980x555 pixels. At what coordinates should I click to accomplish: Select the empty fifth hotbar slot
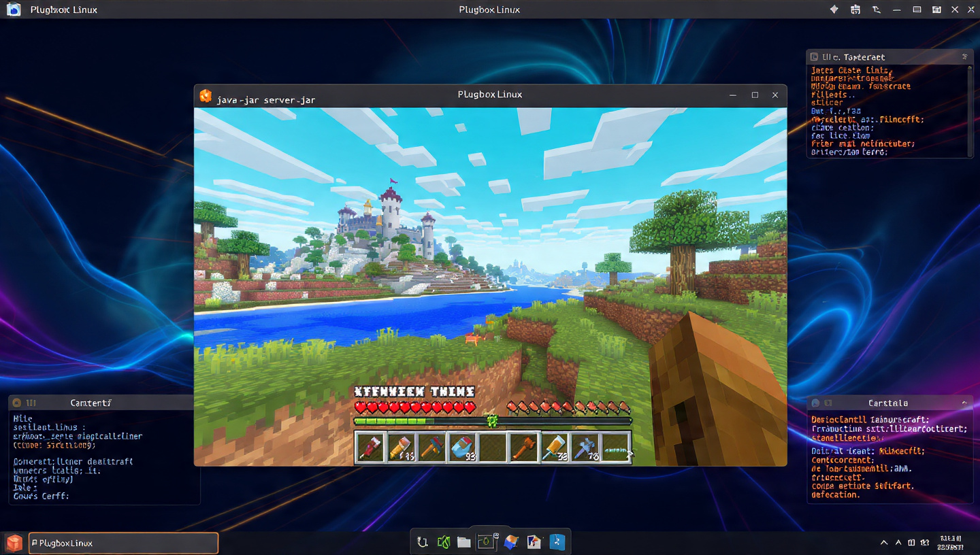(493, 448)
